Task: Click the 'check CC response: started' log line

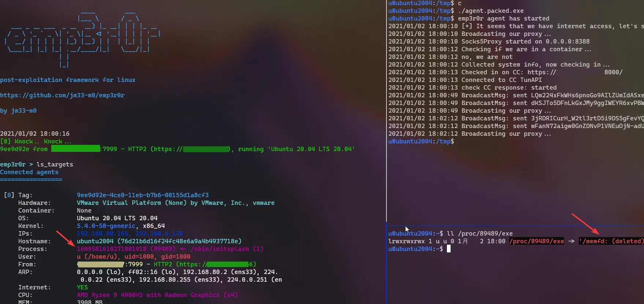Action: pyautogui.click(x=473, y=87)
